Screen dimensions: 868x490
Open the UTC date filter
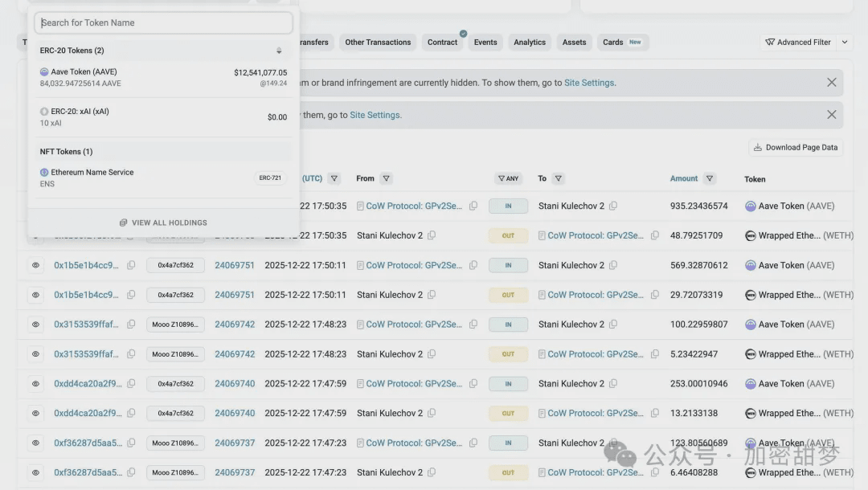(x=334, y=178)
